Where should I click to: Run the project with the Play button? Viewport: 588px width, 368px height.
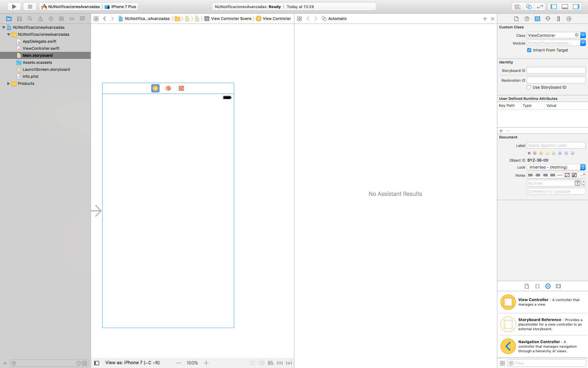coord(14,7)
